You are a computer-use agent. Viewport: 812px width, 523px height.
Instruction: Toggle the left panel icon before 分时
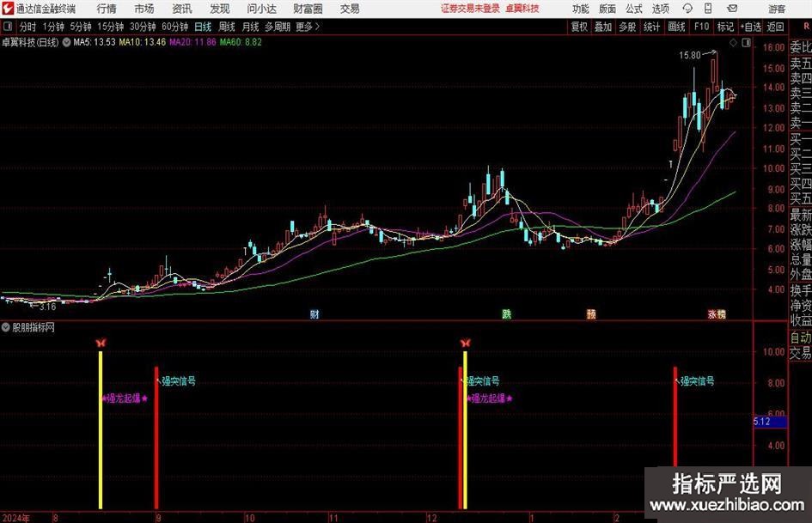click(8, 27)
